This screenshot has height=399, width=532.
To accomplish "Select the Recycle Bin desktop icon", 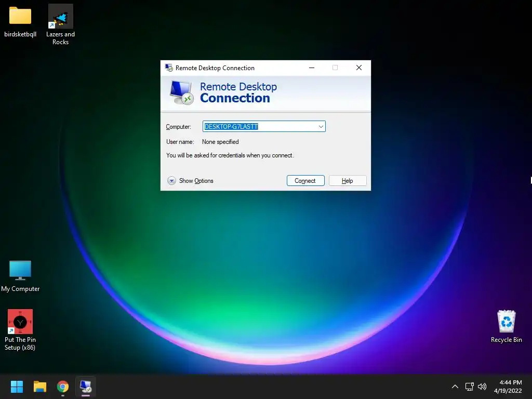I will pos(506,326).
